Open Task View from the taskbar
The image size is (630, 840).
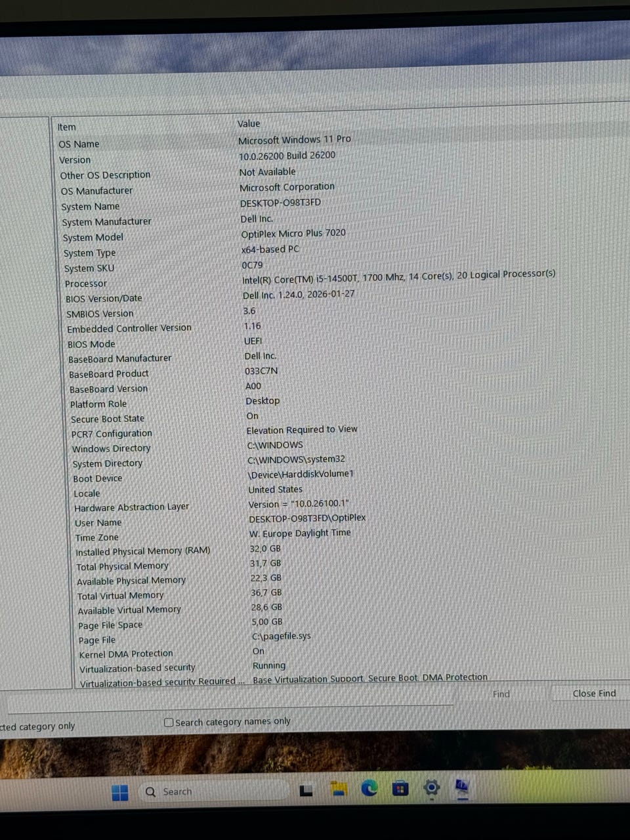(306, 791)
